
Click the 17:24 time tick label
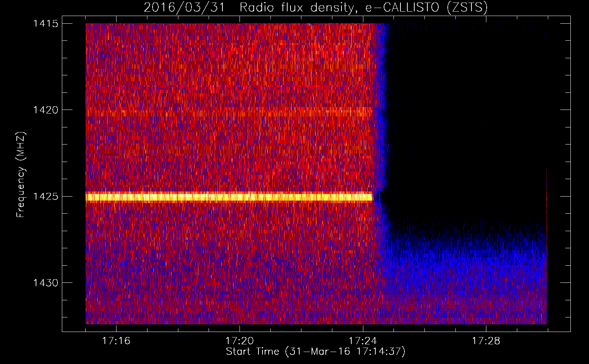click(363, 341)
